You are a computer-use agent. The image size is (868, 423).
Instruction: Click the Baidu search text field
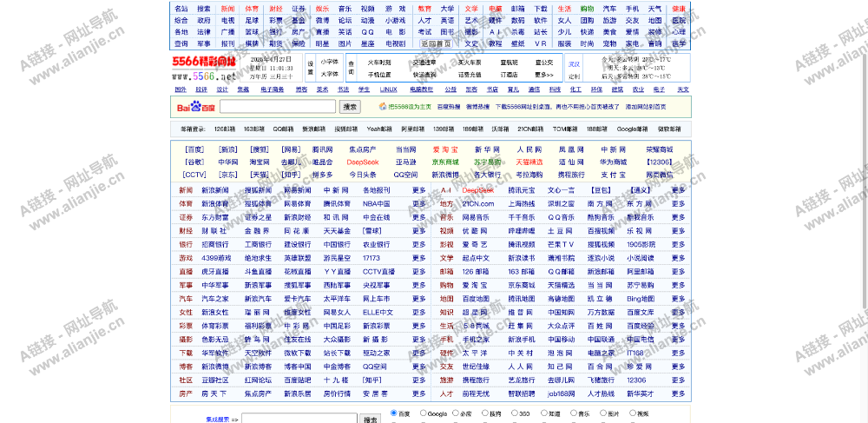point(278,106)
